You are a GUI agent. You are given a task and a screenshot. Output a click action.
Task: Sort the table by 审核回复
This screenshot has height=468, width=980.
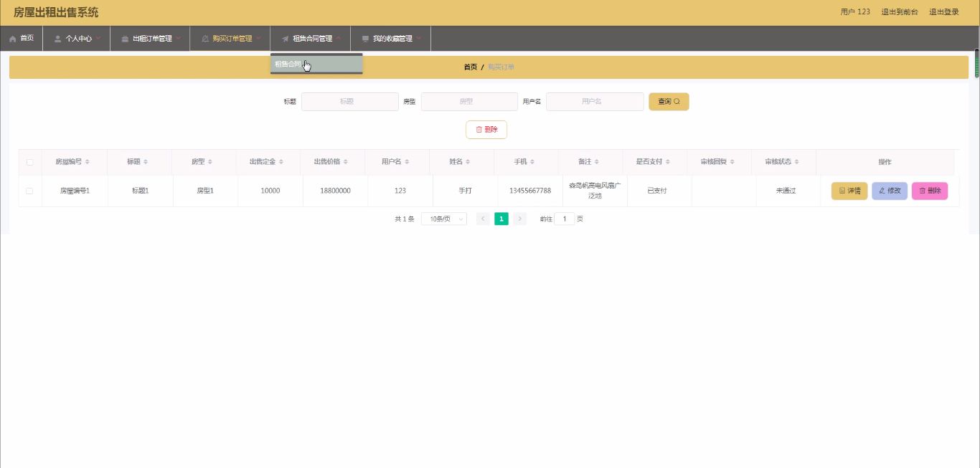[x=732, y=162]
